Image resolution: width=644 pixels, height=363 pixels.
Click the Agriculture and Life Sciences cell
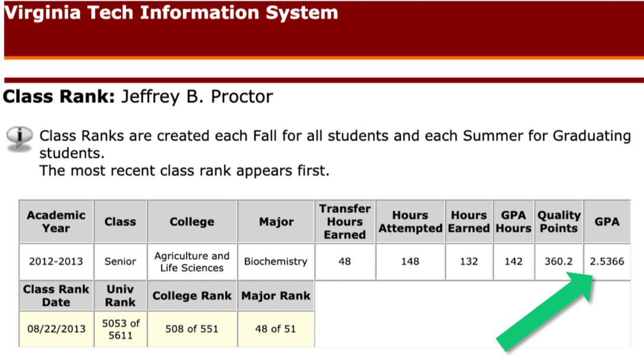tap(192, 261)
